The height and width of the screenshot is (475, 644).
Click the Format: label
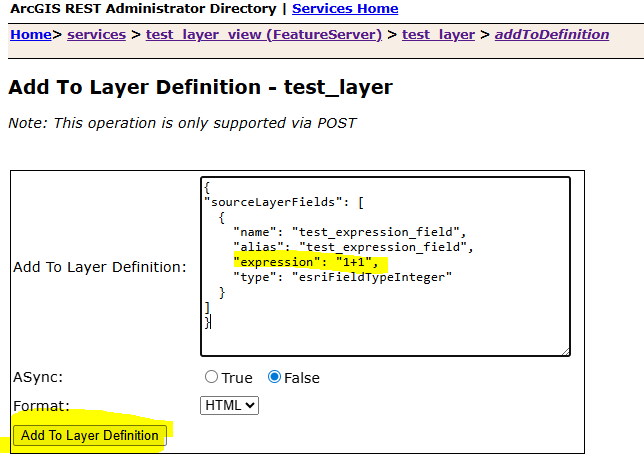41,406
